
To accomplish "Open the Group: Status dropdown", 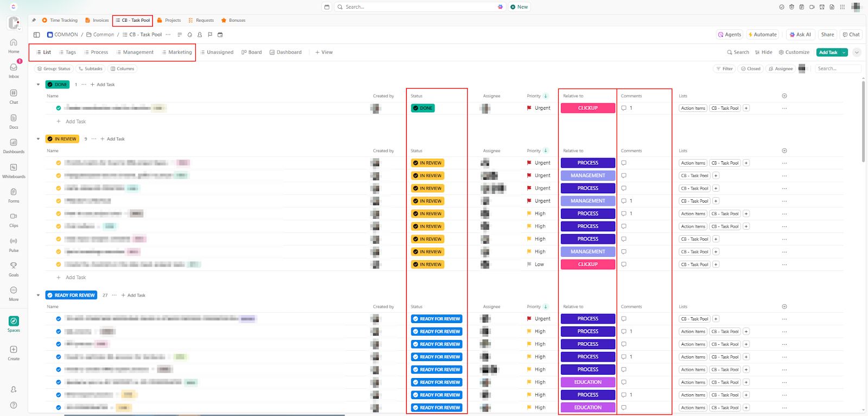I will [54, 69].
